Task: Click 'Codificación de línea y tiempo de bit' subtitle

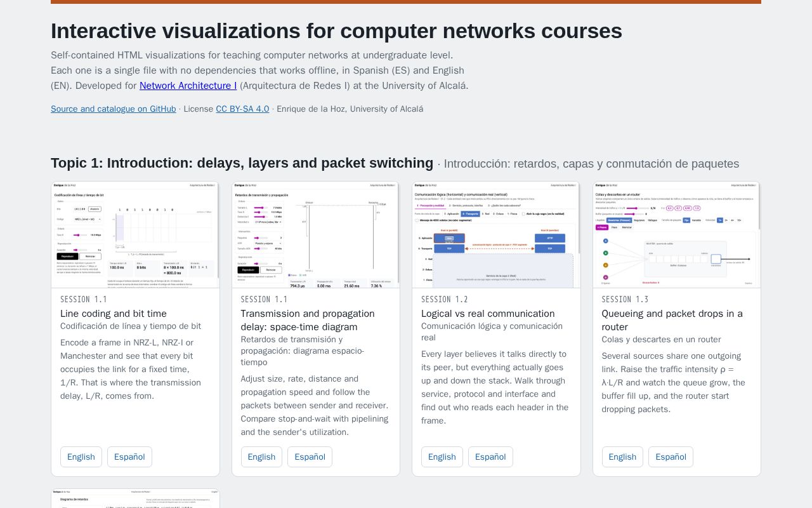Action: click(131, 326)
